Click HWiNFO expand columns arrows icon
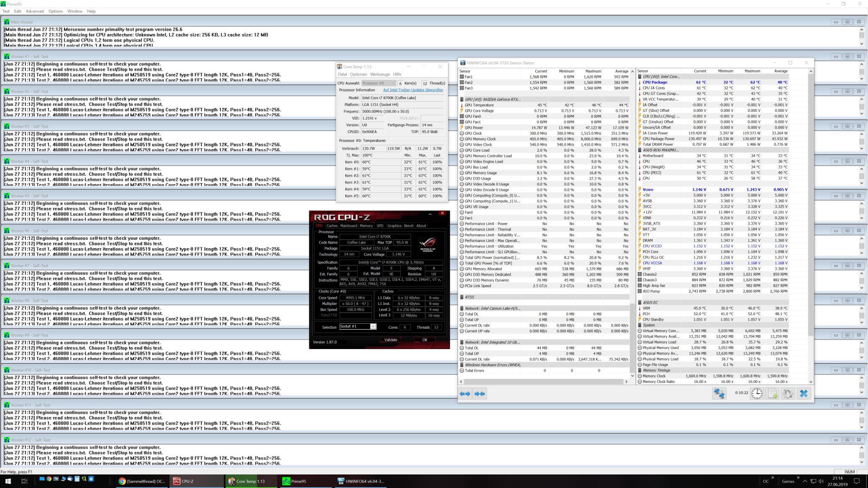The width and height of the screenshot is (868, 488). click(465, 394)
